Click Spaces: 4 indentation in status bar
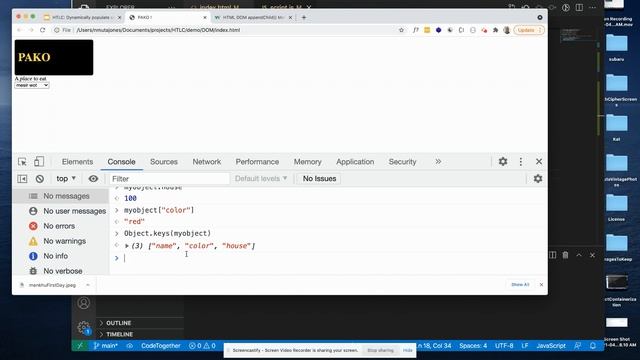The width and height of the screenshot is (640, 360). (x=473, y=346)
